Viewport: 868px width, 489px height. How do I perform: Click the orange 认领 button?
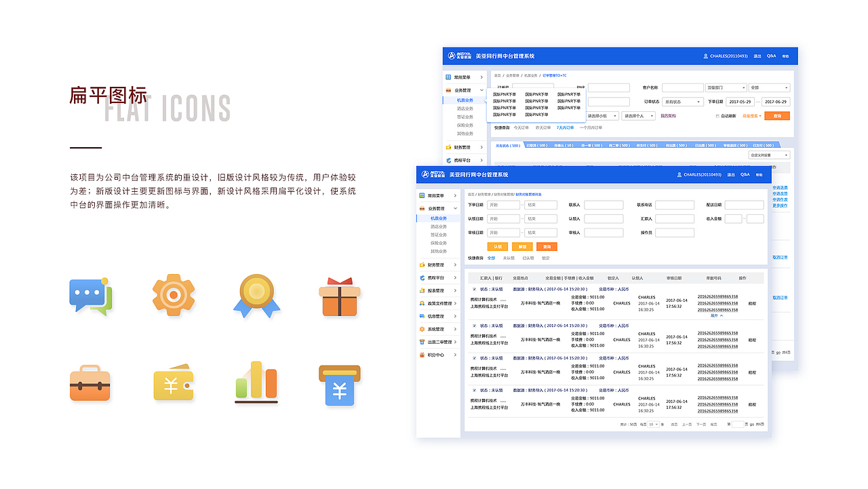click(x=498, y=247)
